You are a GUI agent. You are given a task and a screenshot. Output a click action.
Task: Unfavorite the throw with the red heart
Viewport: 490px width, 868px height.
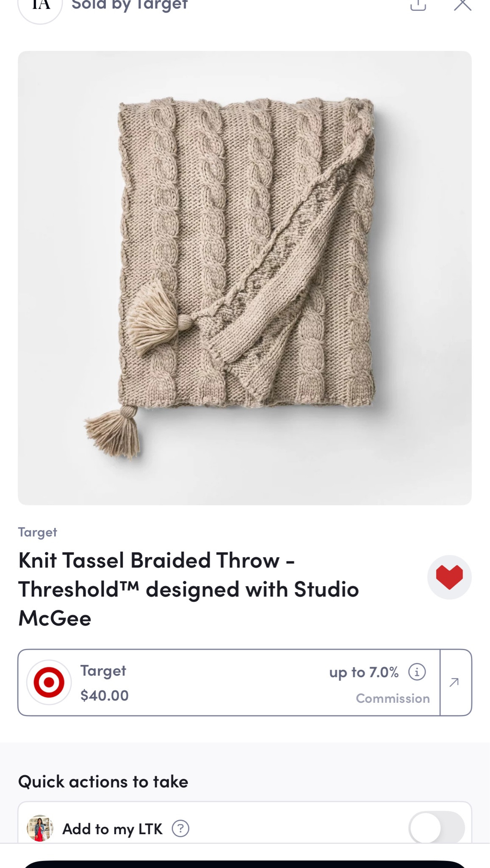(449, 577)
